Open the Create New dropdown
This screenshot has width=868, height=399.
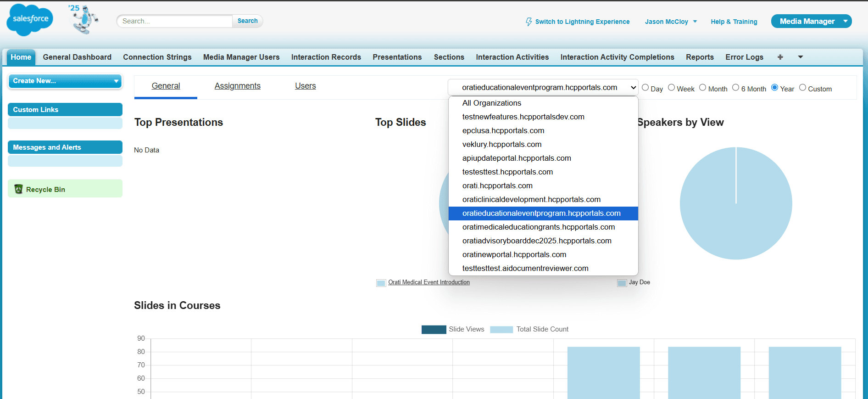pyautogui.click(x=65, y=81)
